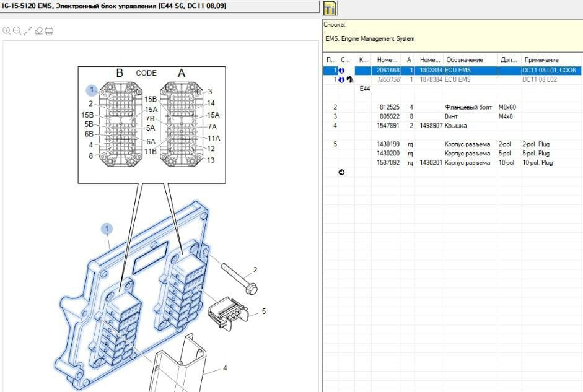
Task: Print the diagram using printer icon
Action: [49, 30]
